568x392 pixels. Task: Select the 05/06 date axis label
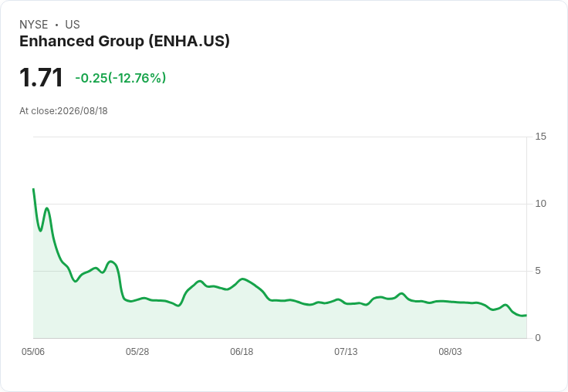coord(33,351)
